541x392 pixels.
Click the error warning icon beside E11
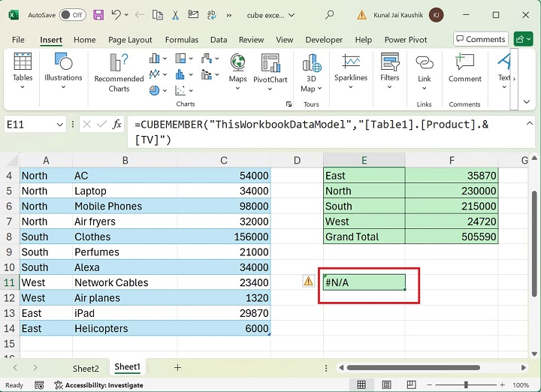[308, 281]
